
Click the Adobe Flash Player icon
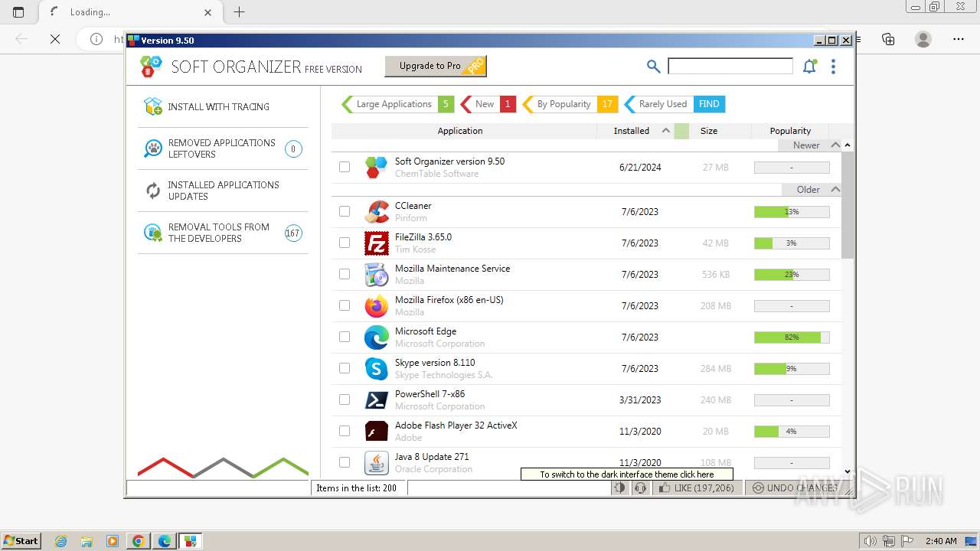point(376,431)
